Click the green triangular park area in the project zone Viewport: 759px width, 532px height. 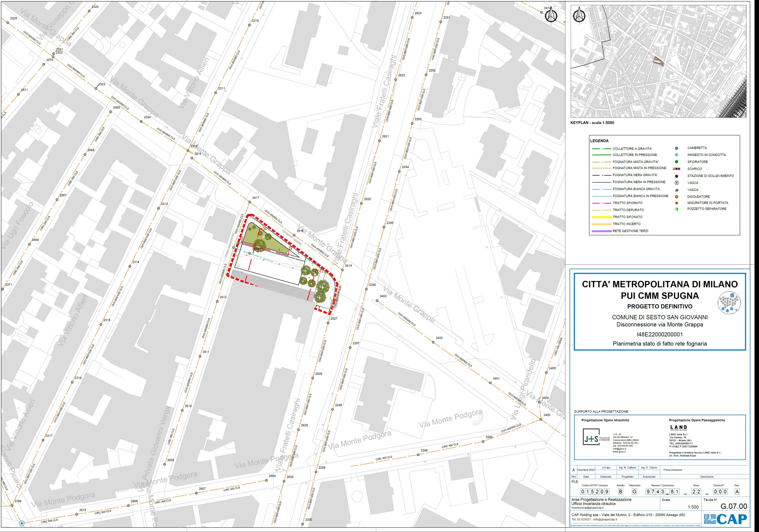click(264, 239)
